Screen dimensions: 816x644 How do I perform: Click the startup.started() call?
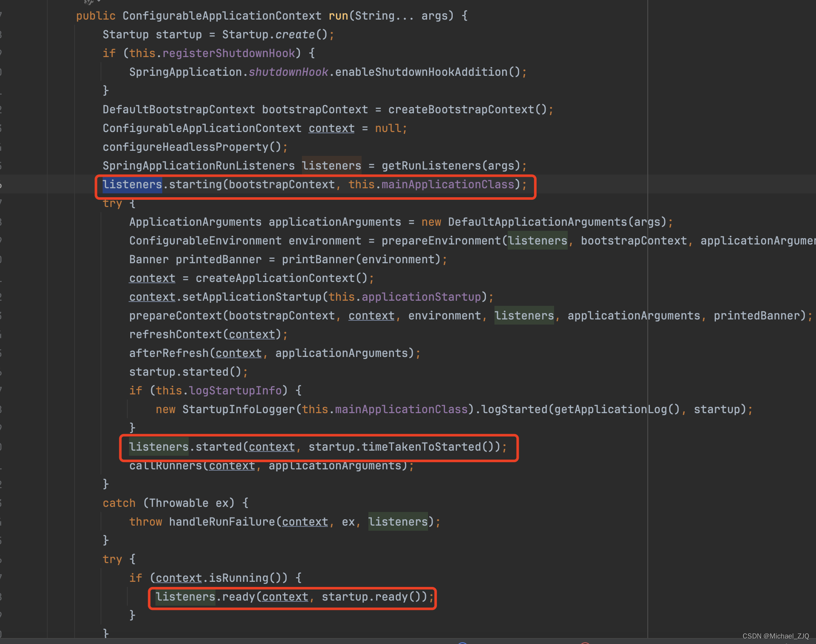(x=186, y=372)
